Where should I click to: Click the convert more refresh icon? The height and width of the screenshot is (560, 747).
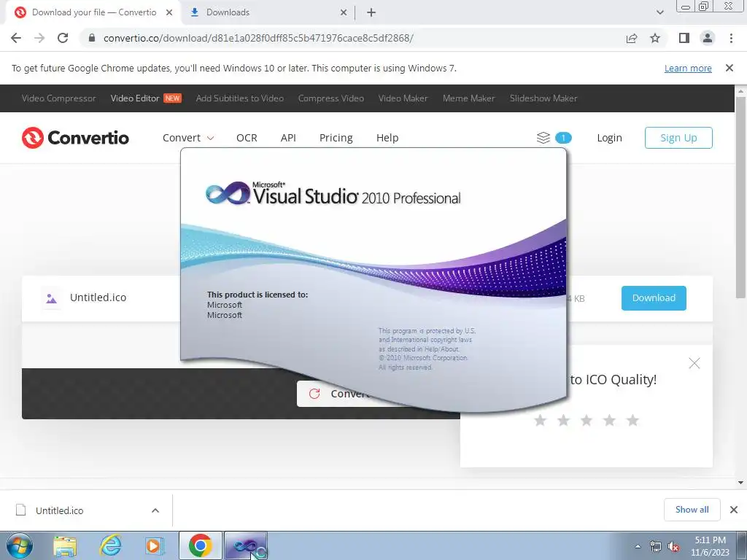314,394
